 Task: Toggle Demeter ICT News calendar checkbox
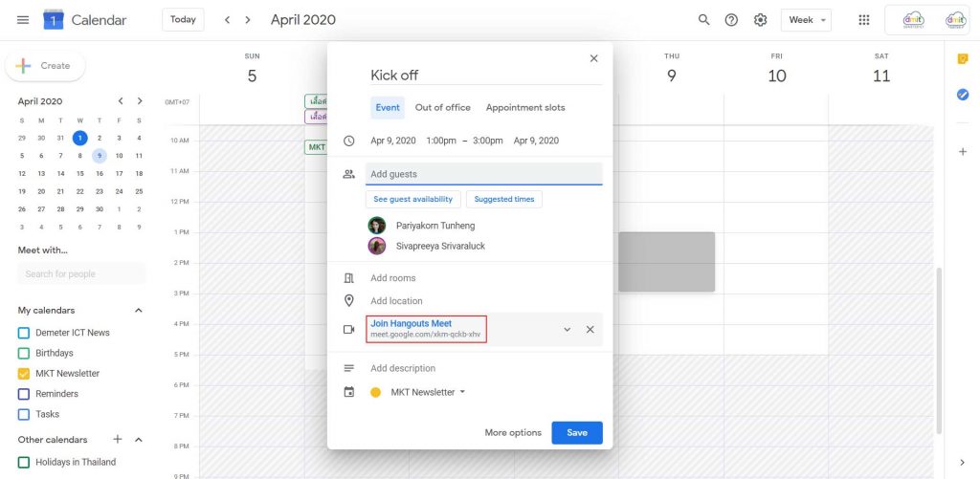(24, 333)
